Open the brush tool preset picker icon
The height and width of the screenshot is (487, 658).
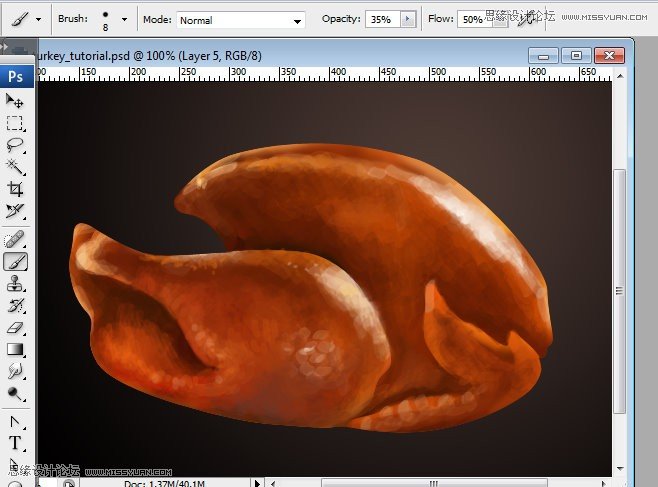[x=20, y=19]
